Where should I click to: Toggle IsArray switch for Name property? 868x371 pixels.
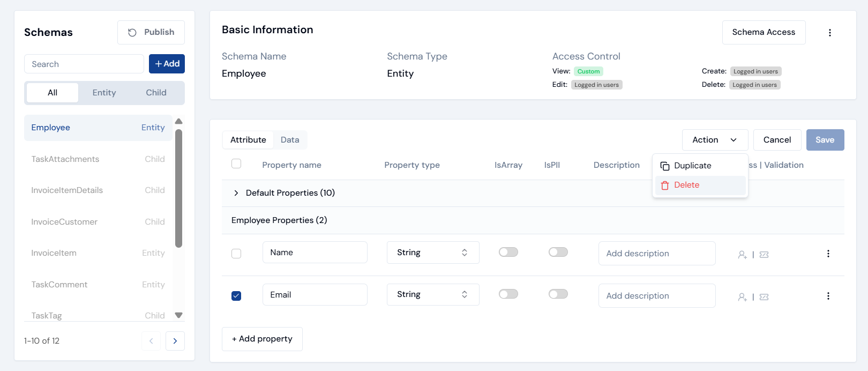508,252
